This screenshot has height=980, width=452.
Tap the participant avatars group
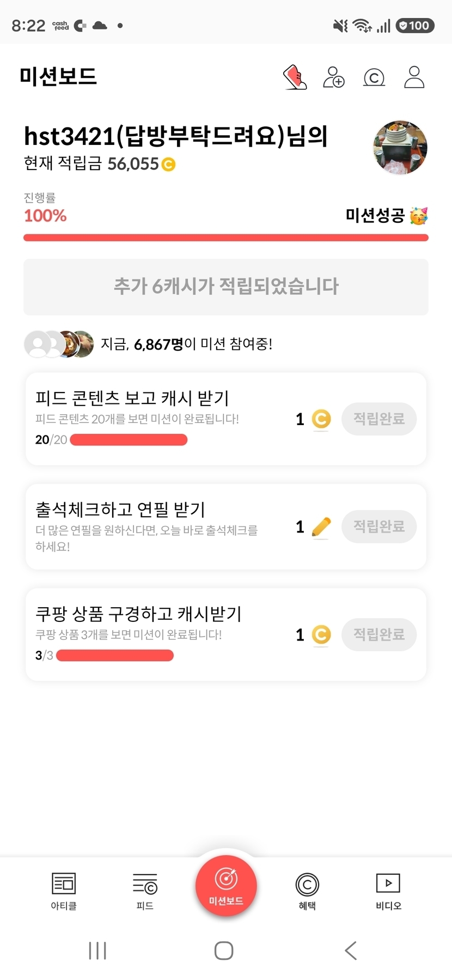click(x=59, y=344)
